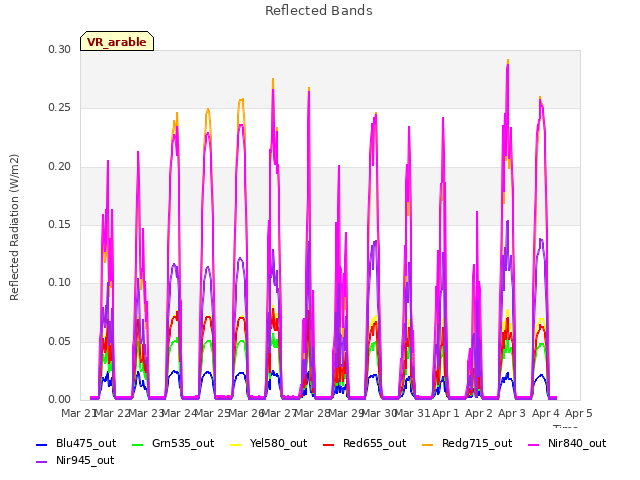This screenshot has height=480, width=640.
Task: Click the Reflected Radiation (W/m2) axis label
Action: [x=14, y=227]
